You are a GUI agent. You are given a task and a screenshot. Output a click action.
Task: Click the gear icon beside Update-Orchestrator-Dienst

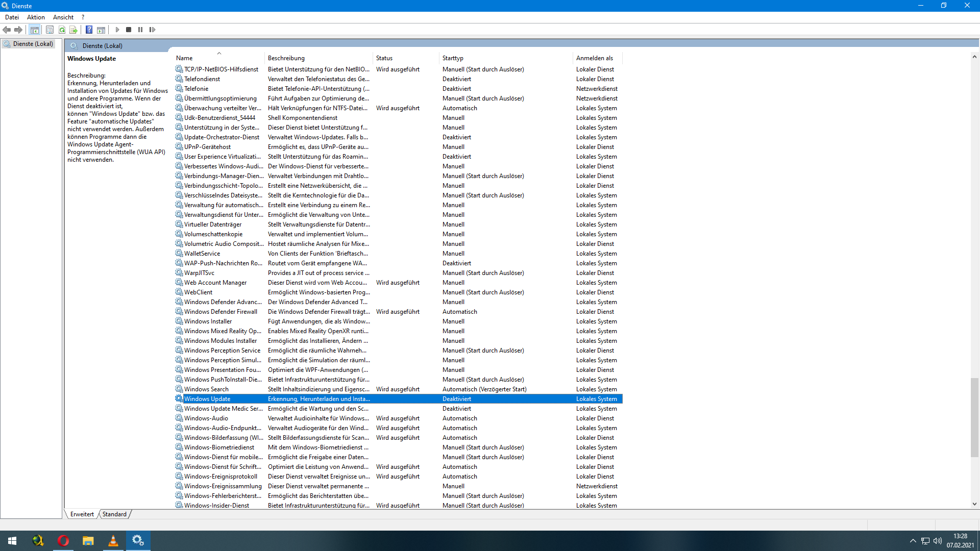[x=179, y=137]
